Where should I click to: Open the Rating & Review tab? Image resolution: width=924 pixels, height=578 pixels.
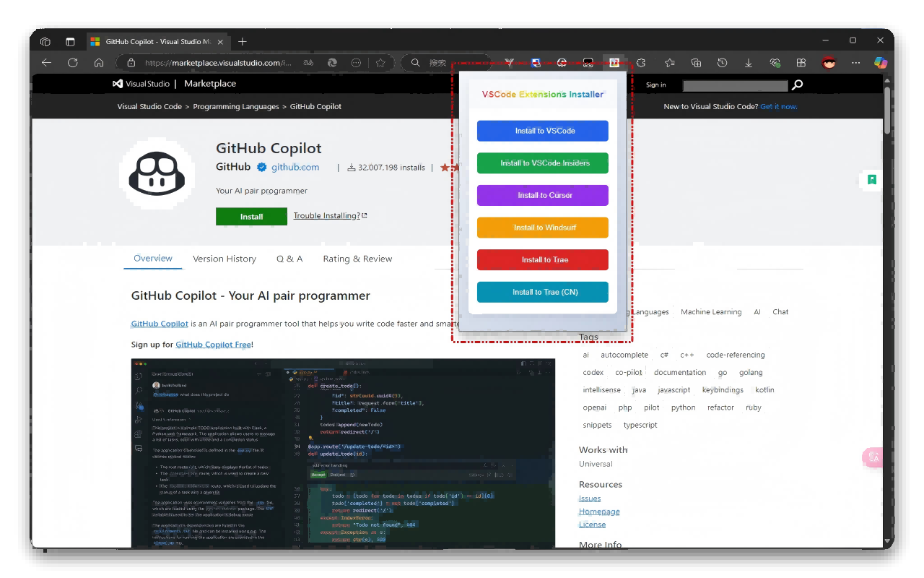pyautogui.click(x=357, y=259)
